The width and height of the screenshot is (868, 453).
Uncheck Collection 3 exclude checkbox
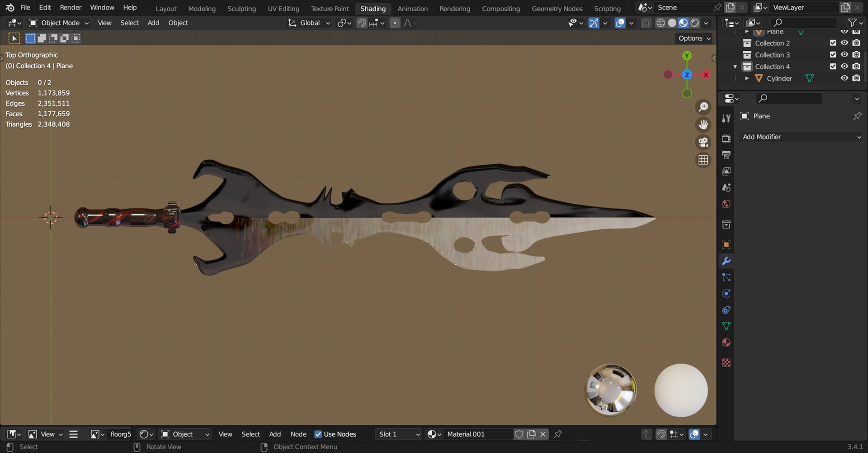pos(833,55)
